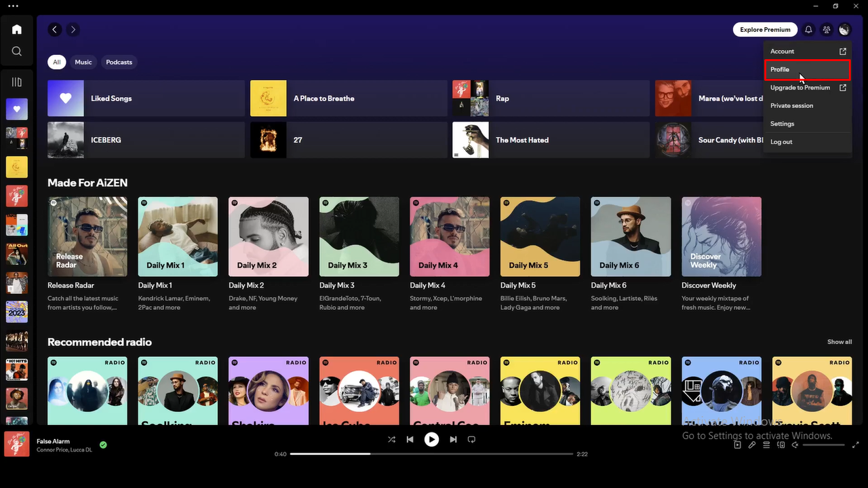This screenshot has width=868, height=488.
Task: Open the Home page
Action: tap(16, 29)
